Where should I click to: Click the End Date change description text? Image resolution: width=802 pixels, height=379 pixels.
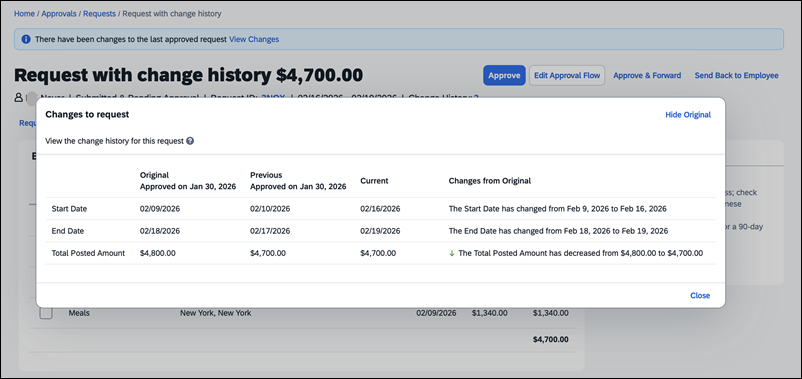pos(558,231)
